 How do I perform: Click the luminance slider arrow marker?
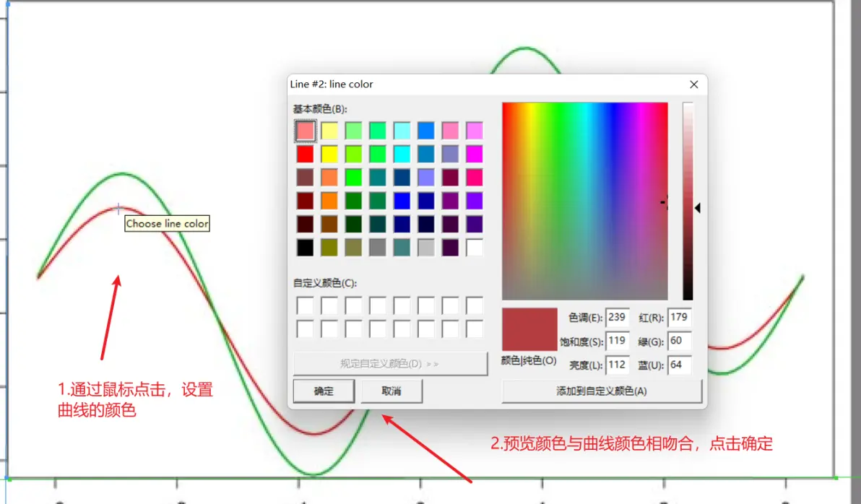point(697,208)
